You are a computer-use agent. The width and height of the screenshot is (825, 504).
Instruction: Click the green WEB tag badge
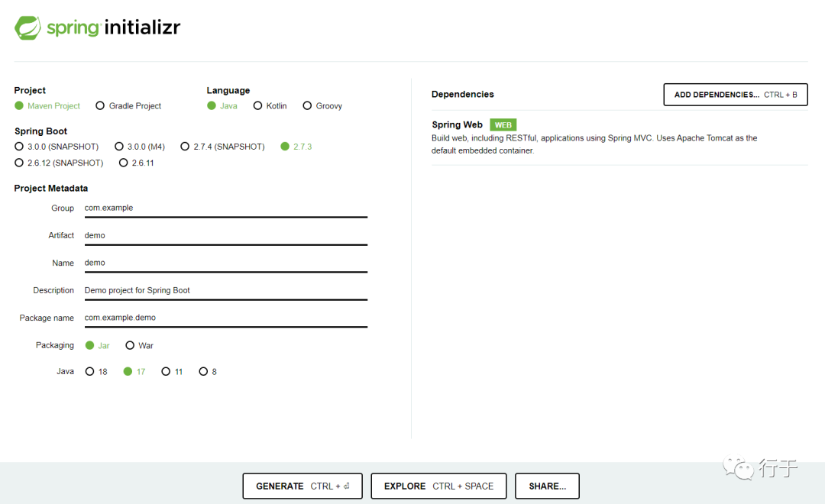[503, 124]
